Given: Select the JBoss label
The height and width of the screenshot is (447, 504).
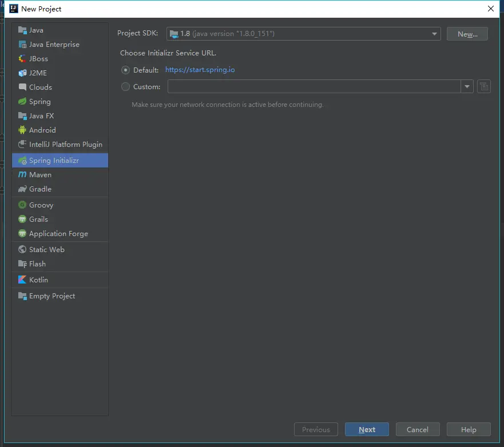Looking at the screenshot, I should tap(38, 59).
